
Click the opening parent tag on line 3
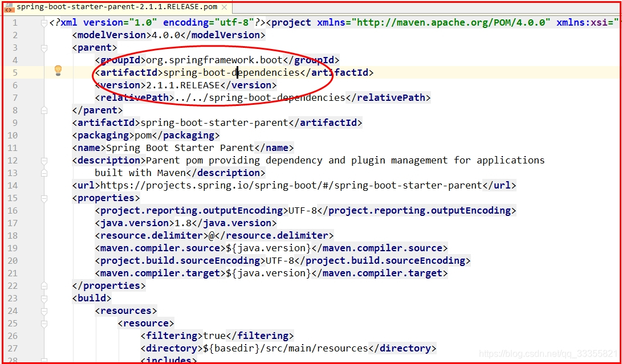pos(95,48)
